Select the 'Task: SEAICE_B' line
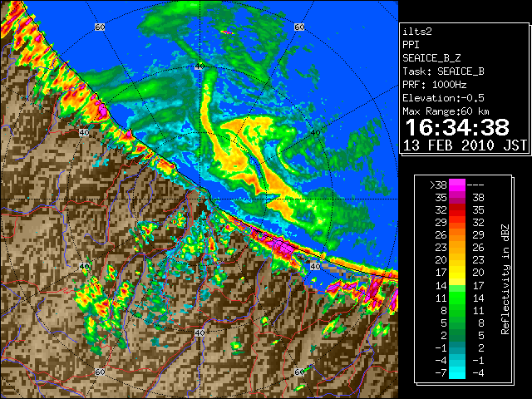 [x=443, y=71]
